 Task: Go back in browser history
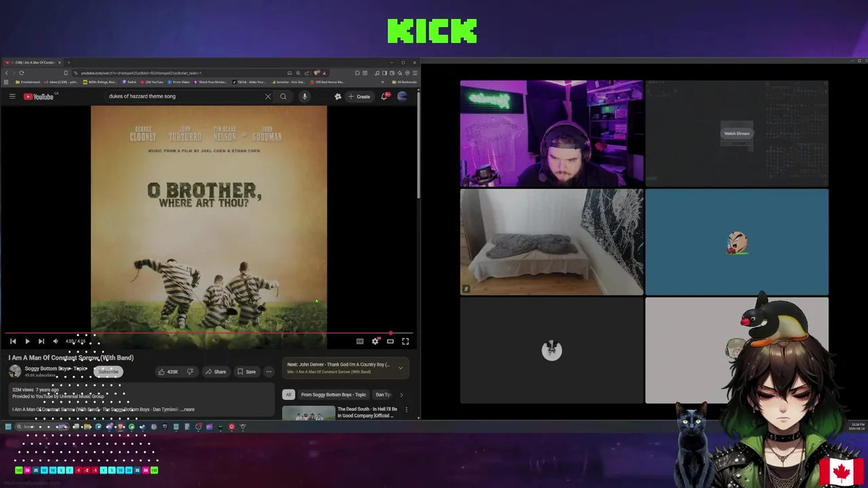tap(7, 73)
